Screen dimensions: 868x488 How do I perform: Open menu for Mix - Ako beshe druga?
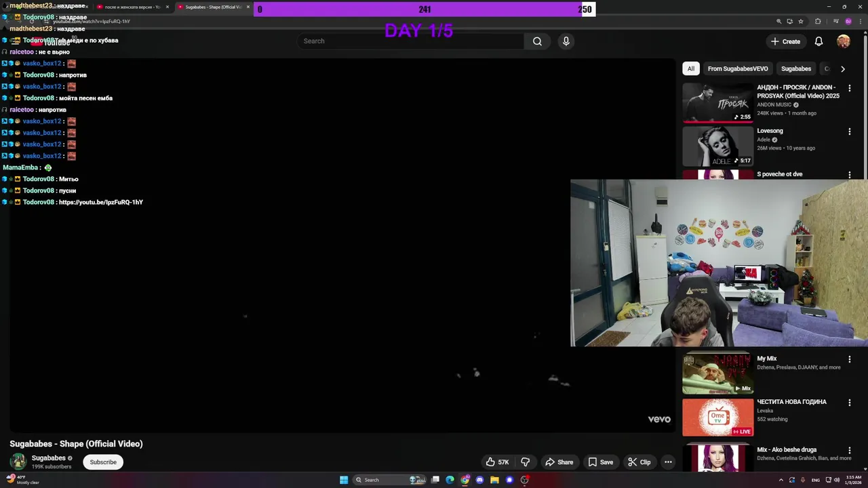[x=849, y=451]
